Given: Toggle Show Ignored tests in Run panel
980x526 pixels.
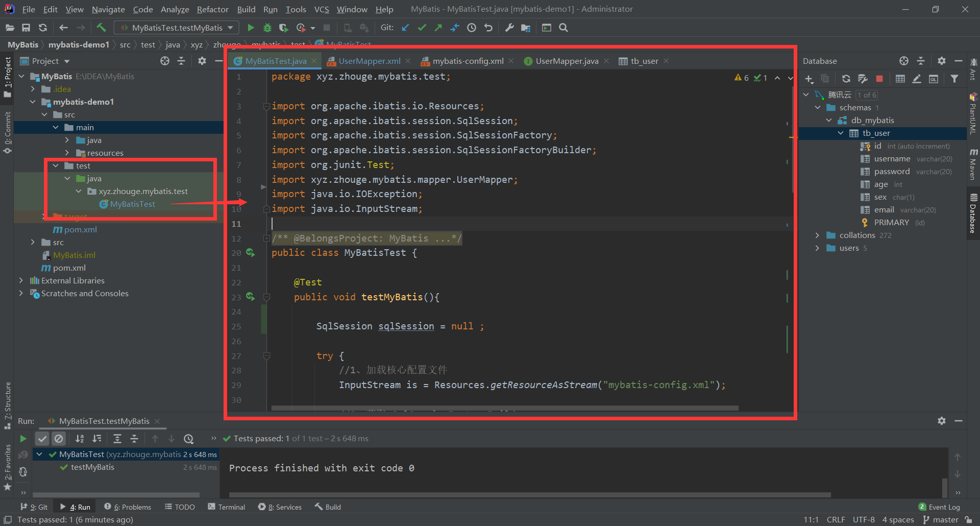Looking at the screenshot, I should coord(59,439).
